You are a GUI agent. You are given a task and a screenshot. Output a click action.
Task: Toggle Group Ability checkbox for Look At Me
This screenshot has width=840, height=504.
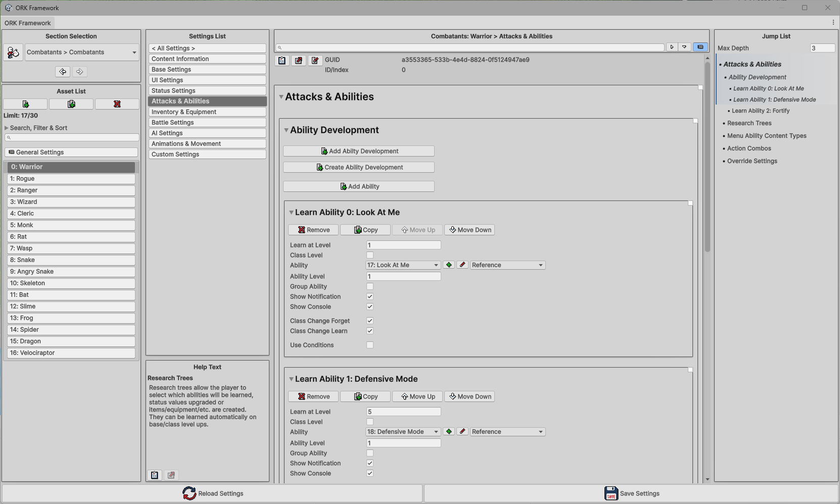coord(370,286)
